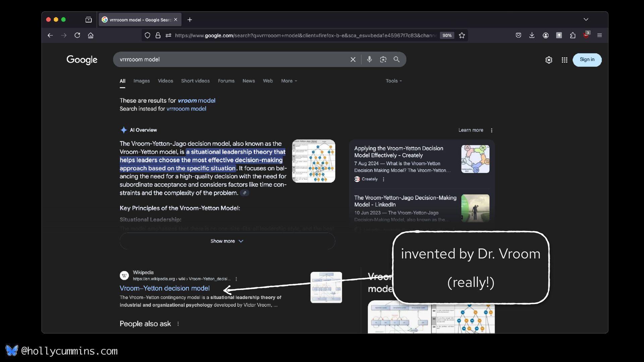Viewport: 644px width, 362px height.
Task: Open Google Lens image search icon
Action: (383, 59)
